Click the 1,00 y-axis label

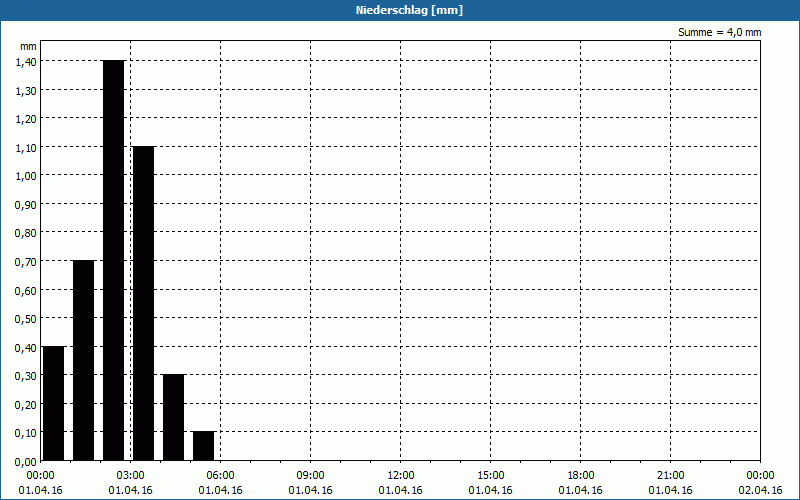pos(26,176)
